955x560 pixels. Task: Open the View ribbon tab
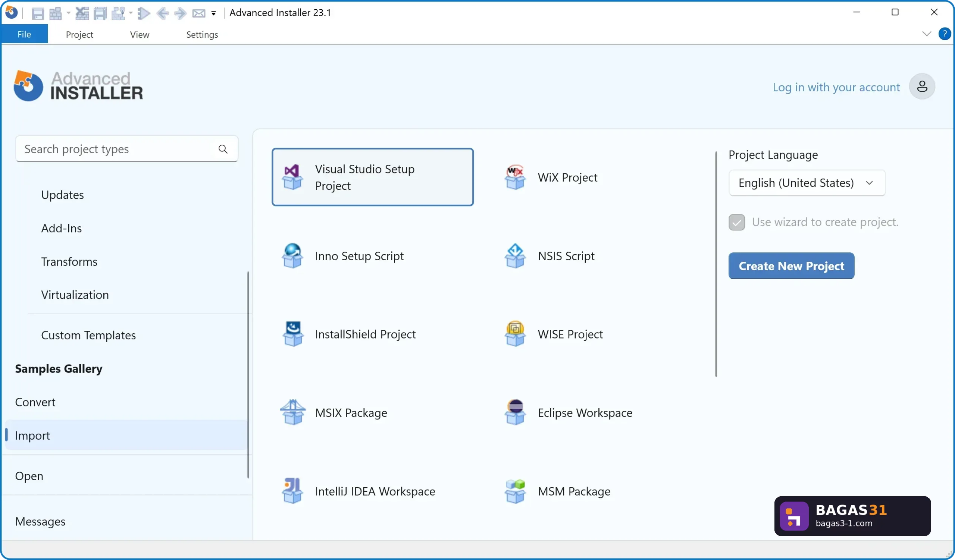point(140,34)
